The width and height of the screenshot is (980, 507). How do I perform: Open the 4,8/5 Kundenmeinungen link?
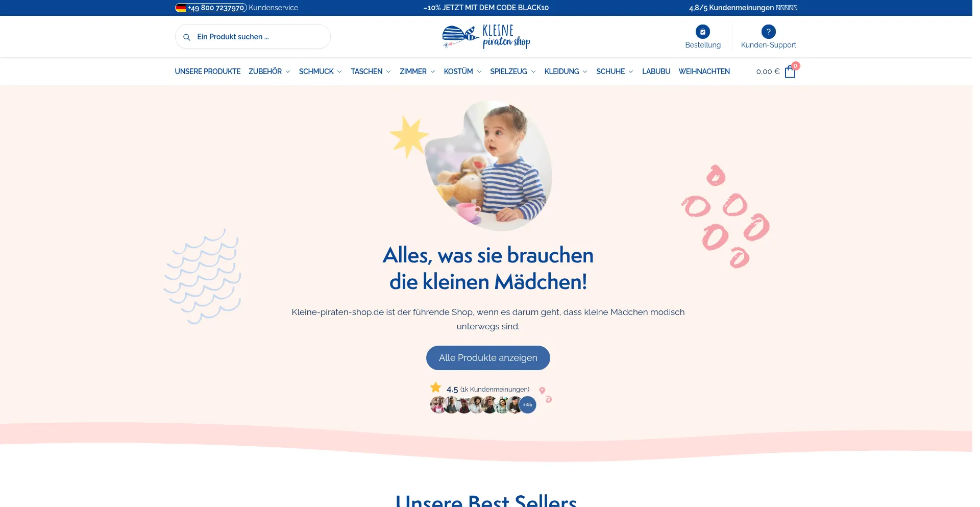coord(743,8)
